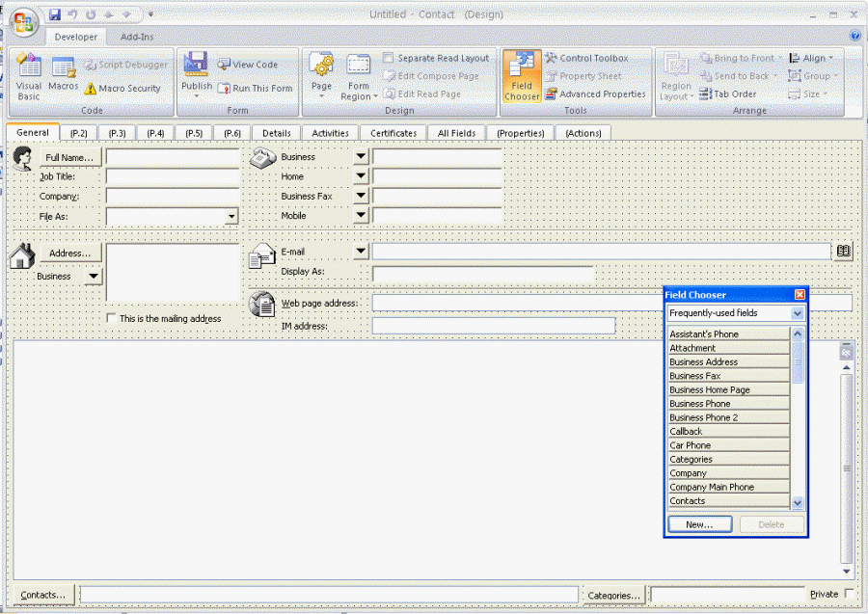Open the Visual Basic editor
The height and width of the screenshot is (614, 868).
[29, 76]
